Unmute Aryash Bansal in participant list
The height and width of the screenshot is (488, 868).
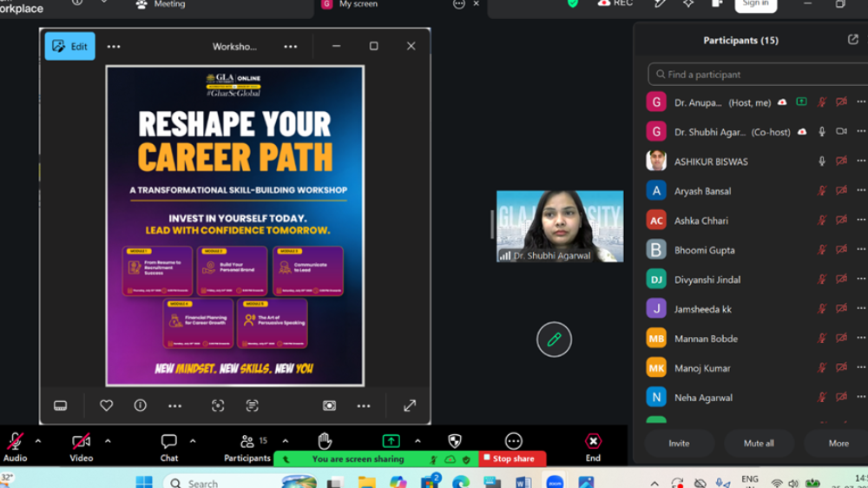click(822, 190)
